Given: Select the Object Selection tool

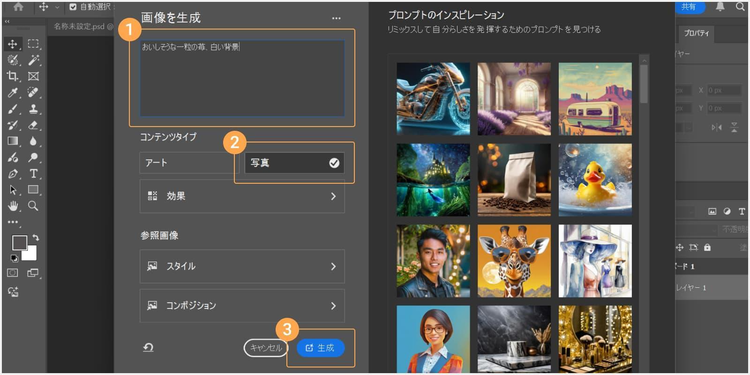Looking at the screenshot, I should 13,60.
